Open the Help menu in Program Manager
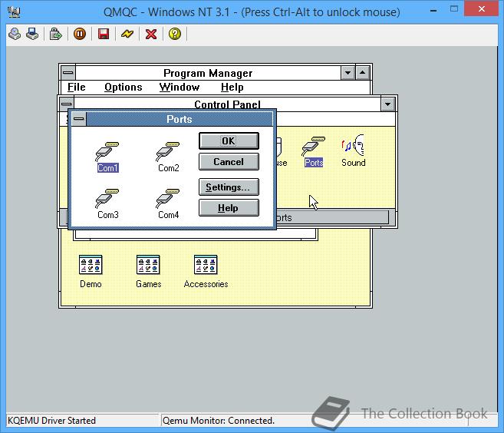Viewport: 504px width, 433px height. (232, 88)
